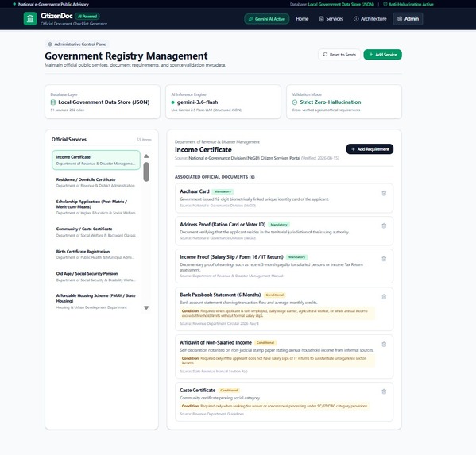
Task: Click the Mandatory badge on Income Proof
Action: (x=296, y=257)
